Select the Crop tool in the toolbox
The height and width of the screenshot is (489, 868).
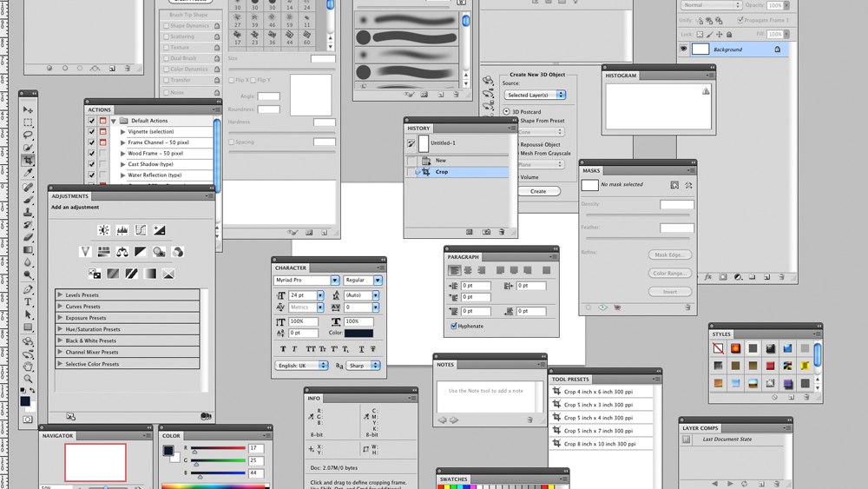click(28, 161)
